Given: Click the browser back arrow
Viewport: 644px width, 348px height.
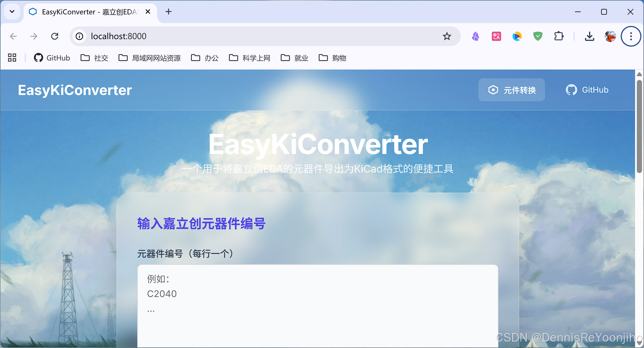Looking at the screenshot, I should 13,36.
